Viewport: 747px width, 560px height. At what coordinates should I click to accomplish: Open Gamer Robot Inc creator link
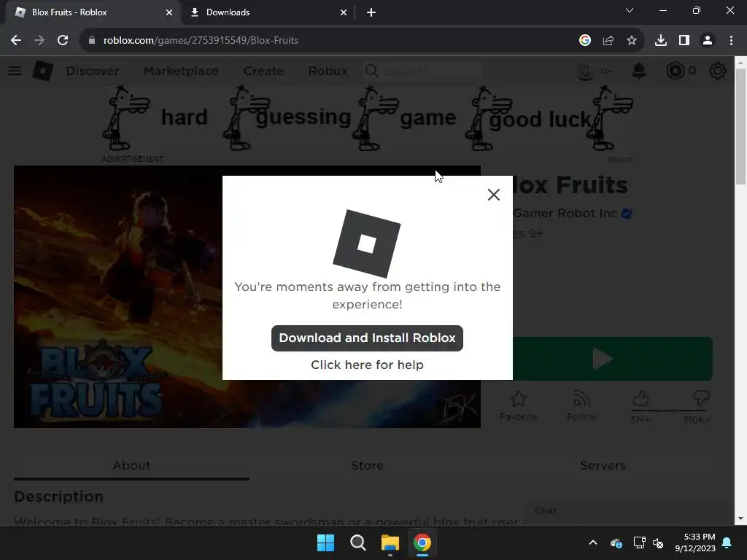[565, 214]
